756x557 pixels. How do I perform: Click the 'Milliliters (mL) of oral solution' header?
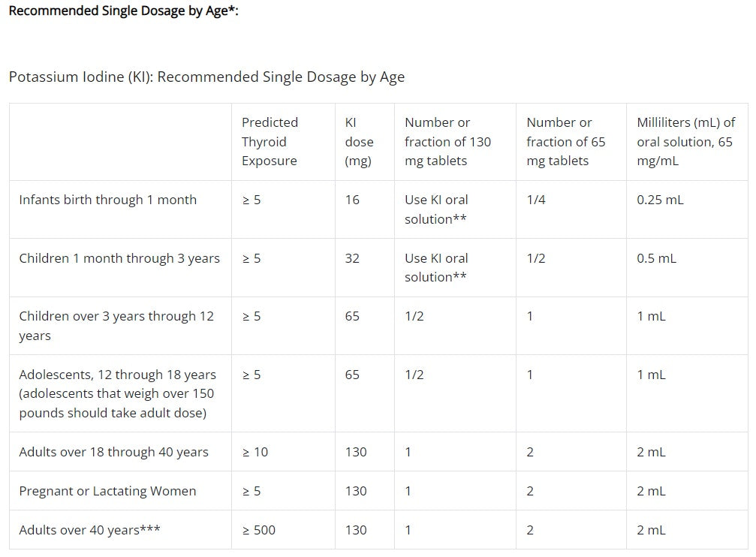point(685,141)
